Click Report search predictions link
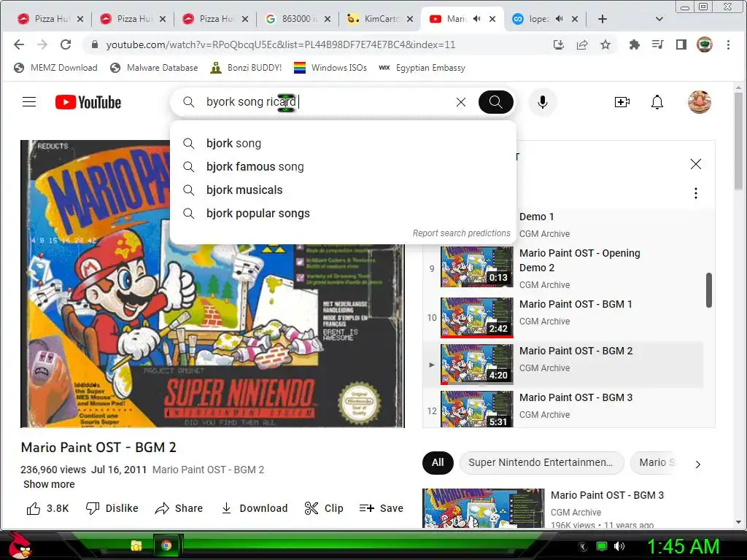The width and height of the screenshot is (747, 560). tap(461, 233)
